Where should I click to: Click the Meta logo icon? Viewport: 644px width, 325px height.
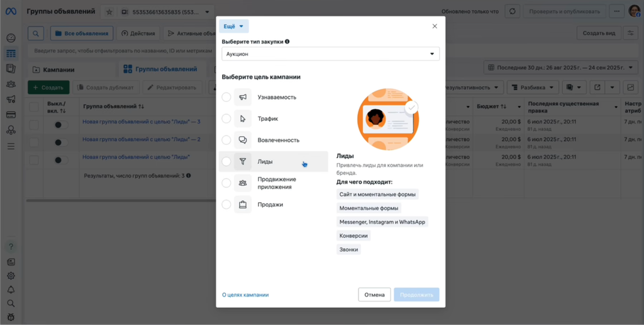11,11
